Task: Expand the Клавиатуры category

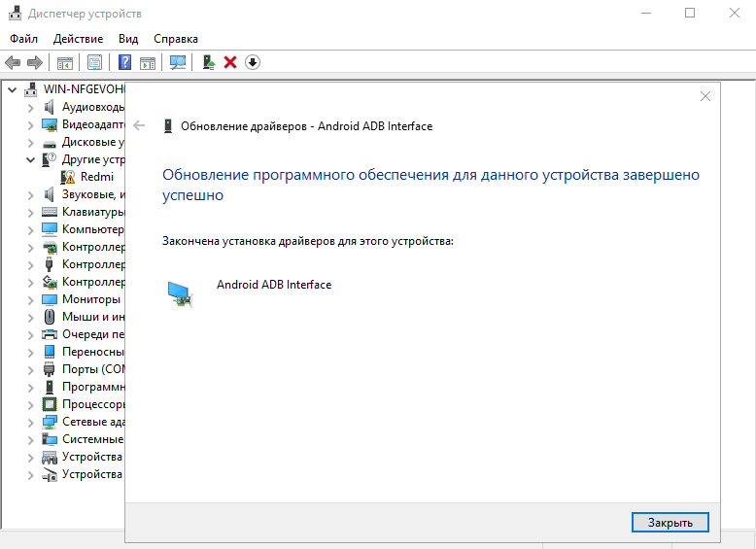Action: point(30,212)
